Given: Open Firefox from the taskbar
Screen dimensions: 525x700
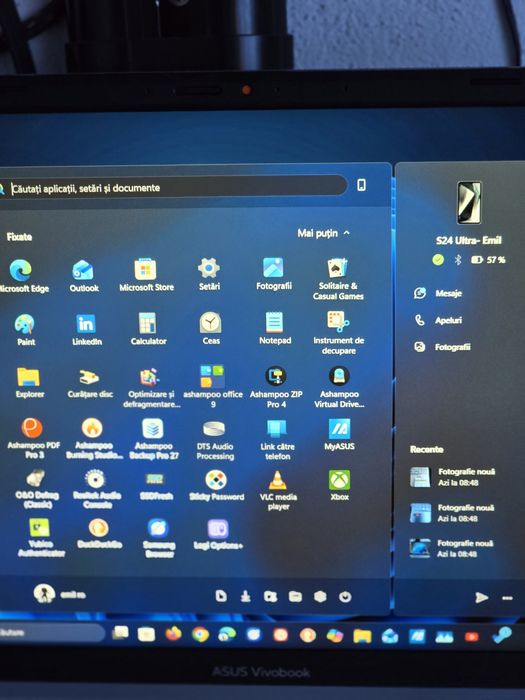Looking at the screenshot, I should tap(173, 633).
